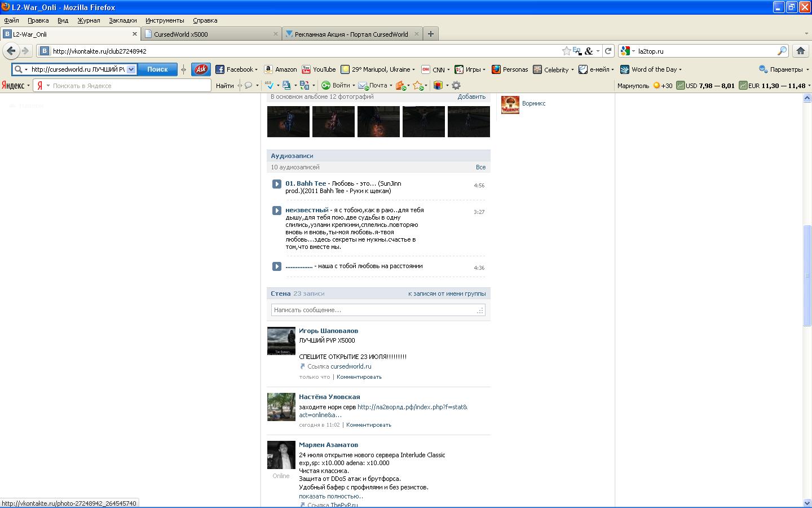Open the Журнал menu
Image resolution: width=812 pixels, height=508 pixels.
[x=89, y=20]
